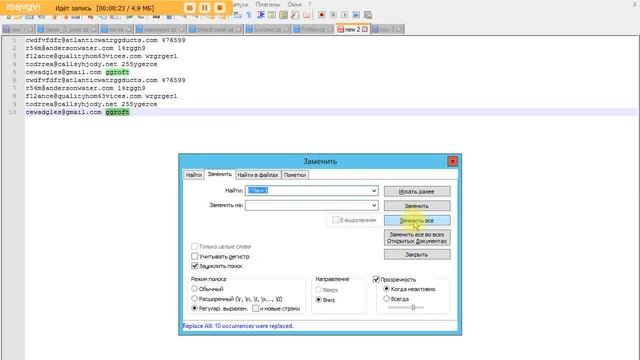Click the Заменить button
This screenshot has width=640, height=360.
coord(417,206)
